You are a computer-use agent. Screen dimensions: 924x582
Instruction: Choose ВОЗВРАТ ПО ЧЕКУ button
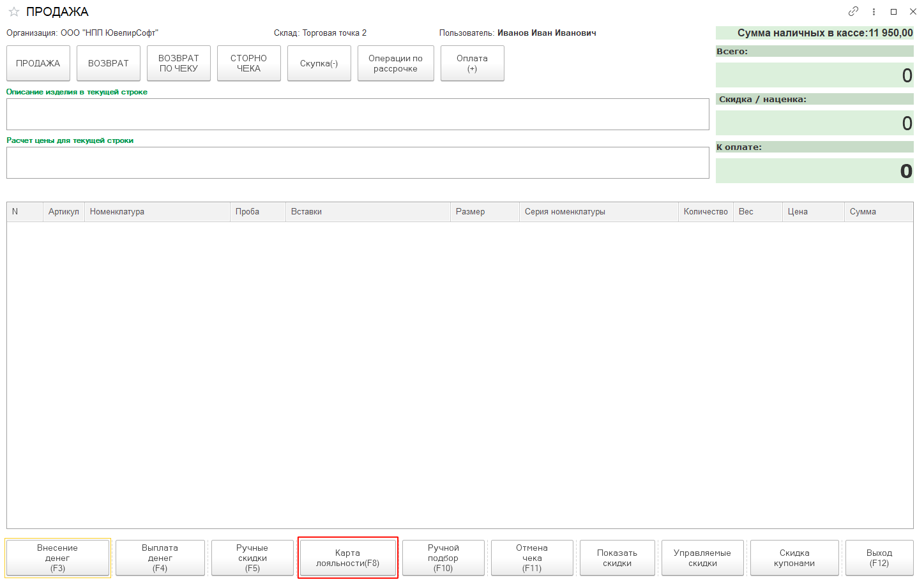(179, 63)
